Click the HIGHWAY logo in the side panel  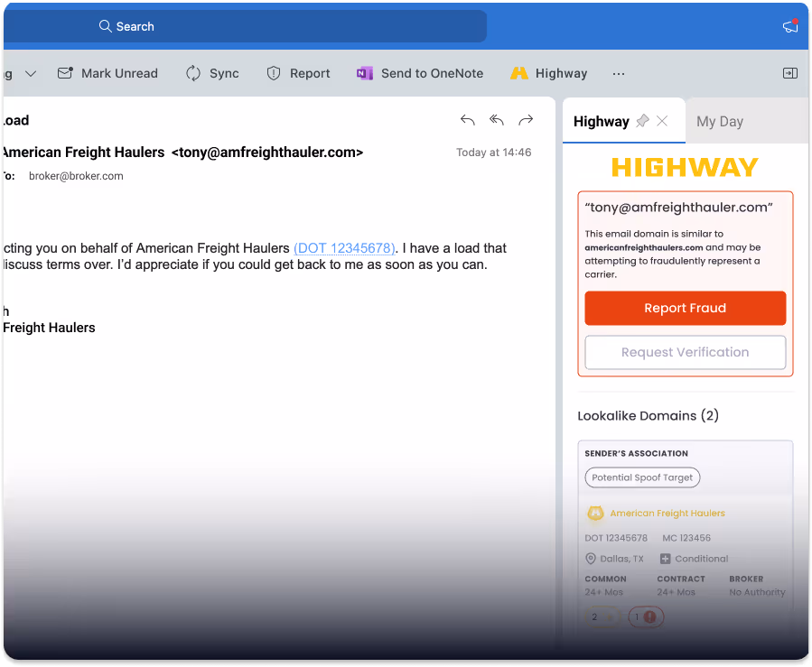click(686, 168)
